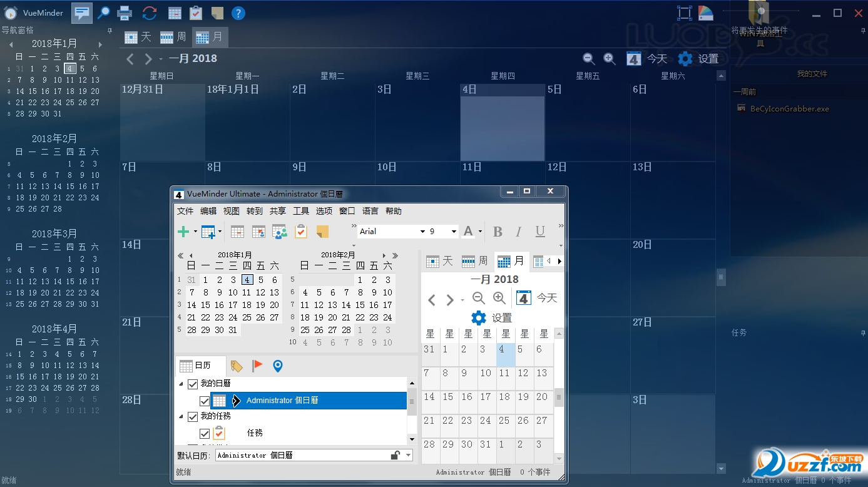The image size is (868, 487).
Task: Open the 编辑 menu
Action: (208, 211)
